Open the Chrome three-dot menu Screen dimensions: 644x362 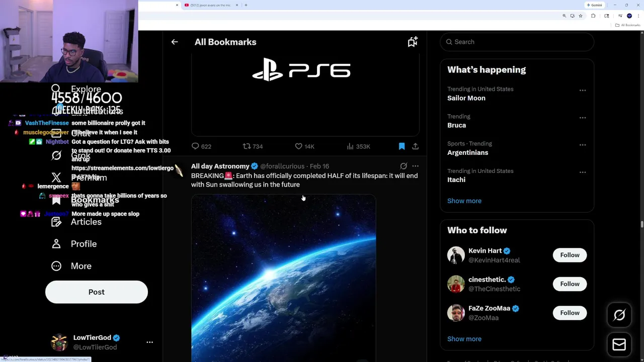point(638,16)
